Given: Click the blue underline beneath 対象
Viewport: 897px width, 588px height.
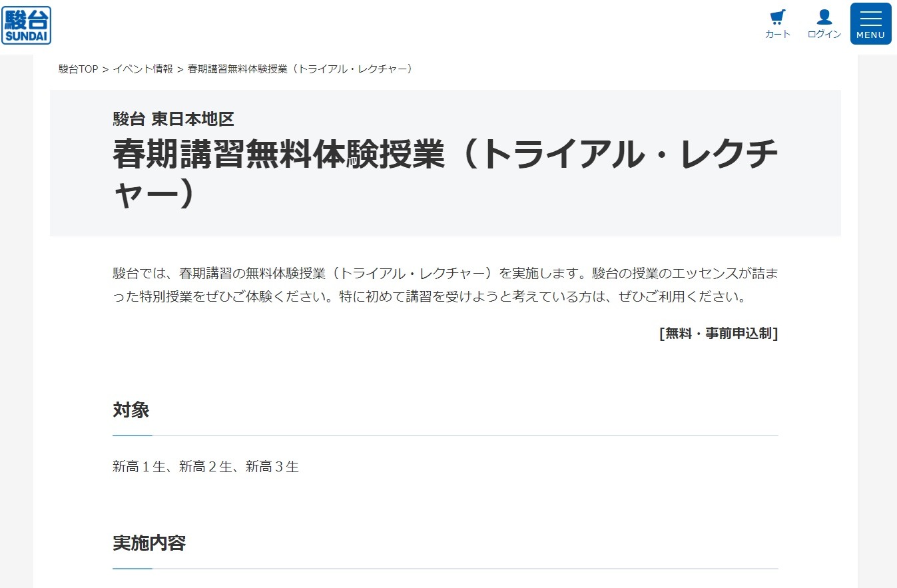Looking at the screenshot, I should click(133, 436).
